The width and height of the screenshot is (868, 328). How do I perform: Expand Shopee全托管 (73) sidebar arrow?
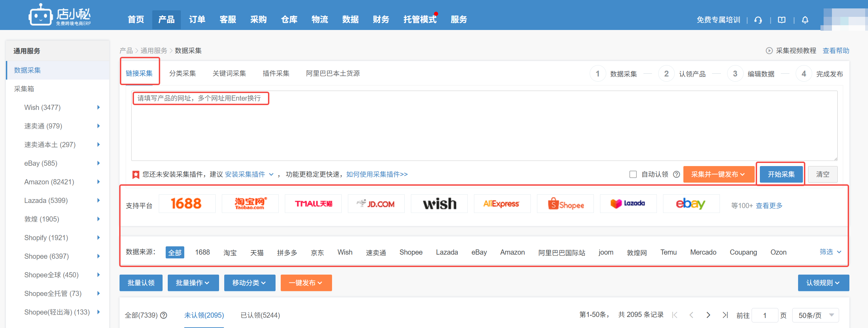point(99,294)
